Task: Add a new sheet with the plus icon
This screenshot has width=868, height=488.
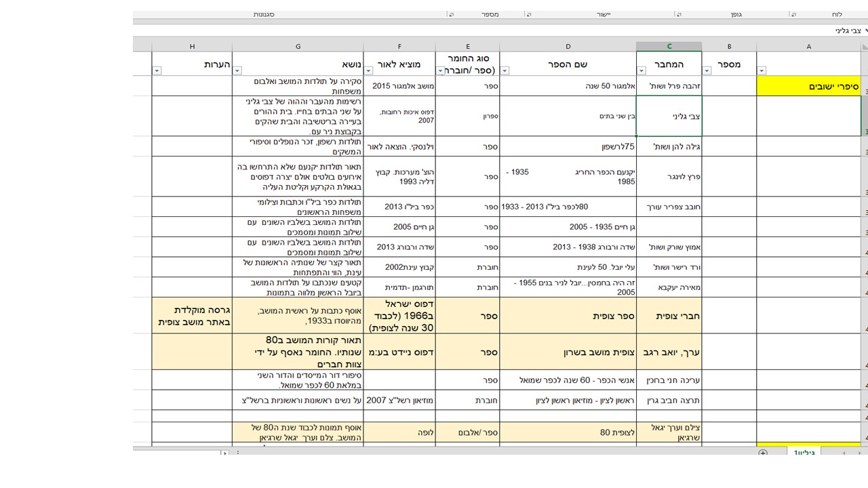Action: pos(763,453)
